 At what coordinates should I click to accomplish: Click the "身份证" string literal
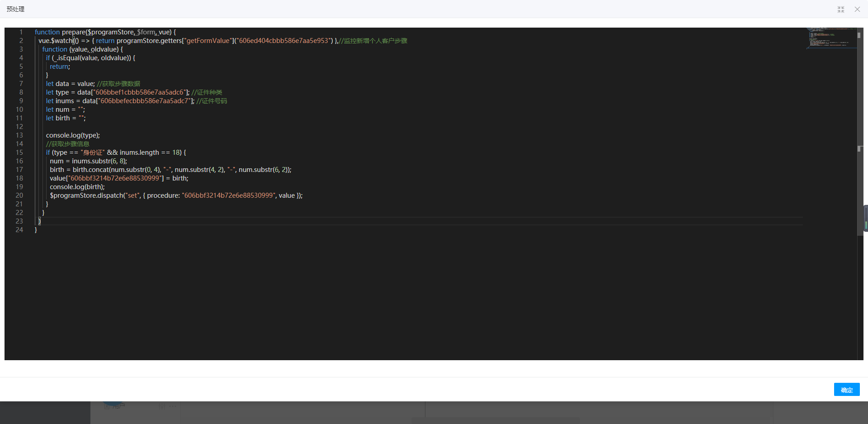coord(92,152)
